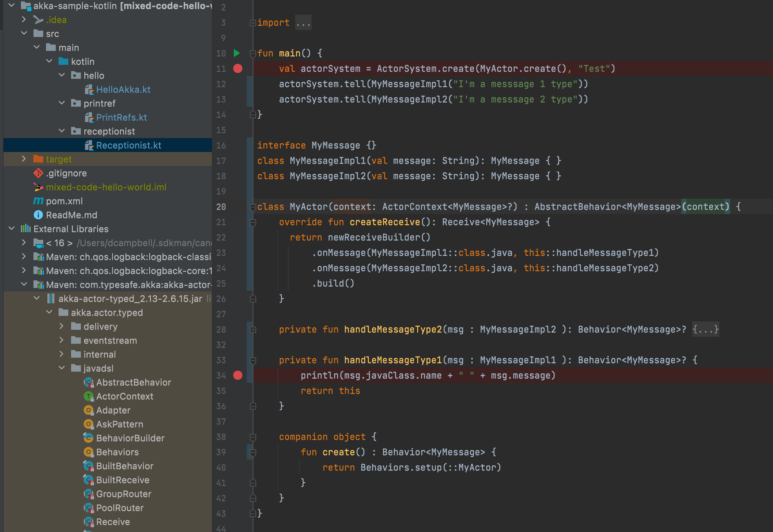
Task: Open ReadMe.md info icon file
Action: tap(38, 215)
